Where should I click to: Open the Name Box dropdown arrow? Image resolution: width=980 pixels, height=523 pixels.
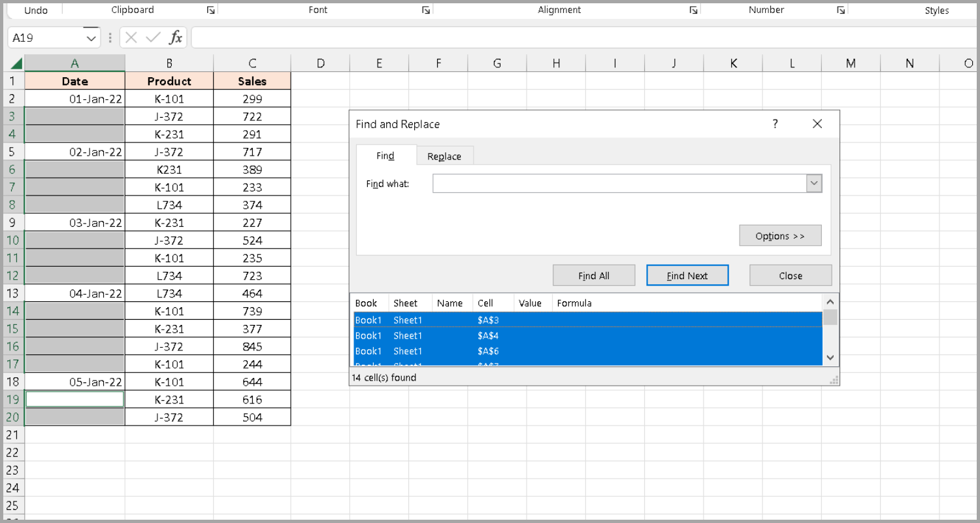pyautogui.click(x=91, y=37)
